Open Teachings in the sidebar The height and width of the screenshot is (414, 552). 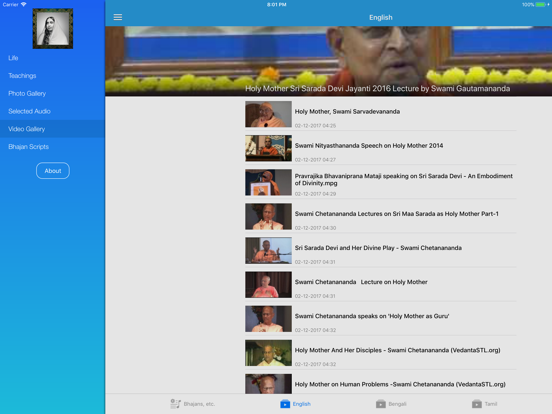[x=52, y=76]
